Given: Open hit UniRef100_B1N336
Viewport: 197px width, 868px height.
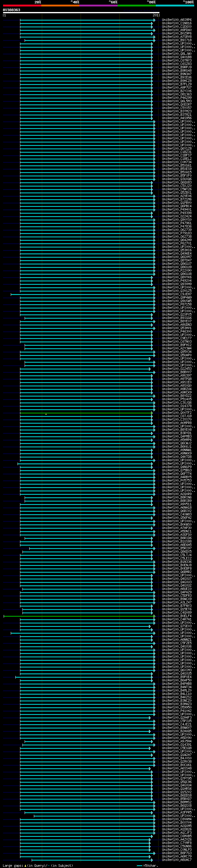Looking at the screenshot, I should 176,562.
